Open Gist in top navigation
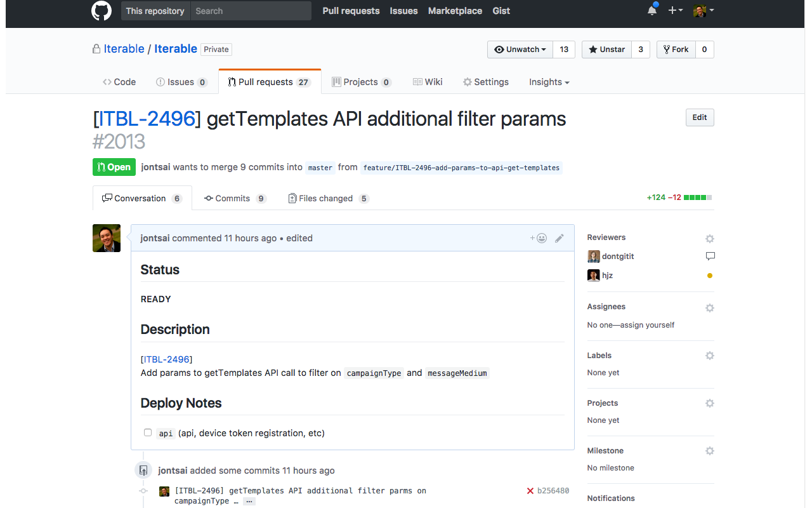This screenshot has width=812, height=508. coord(501,11)
